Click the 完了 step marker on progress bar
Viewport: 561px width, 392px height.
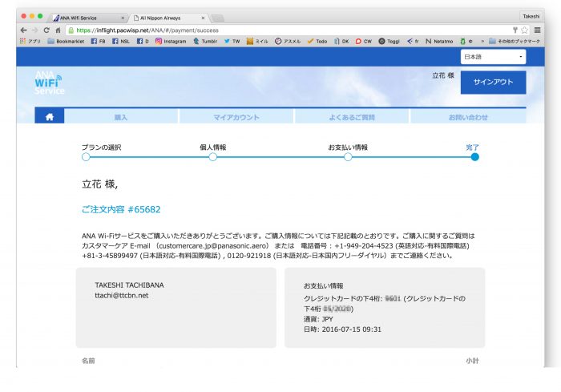click(474, 157)
